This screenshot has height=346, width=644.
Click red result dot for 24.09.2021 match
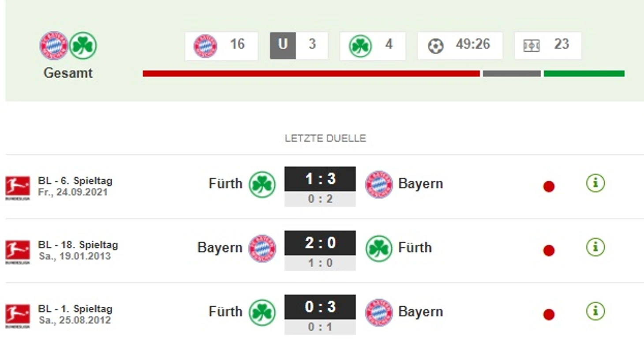pyautogui.click(x=549, y=186)
